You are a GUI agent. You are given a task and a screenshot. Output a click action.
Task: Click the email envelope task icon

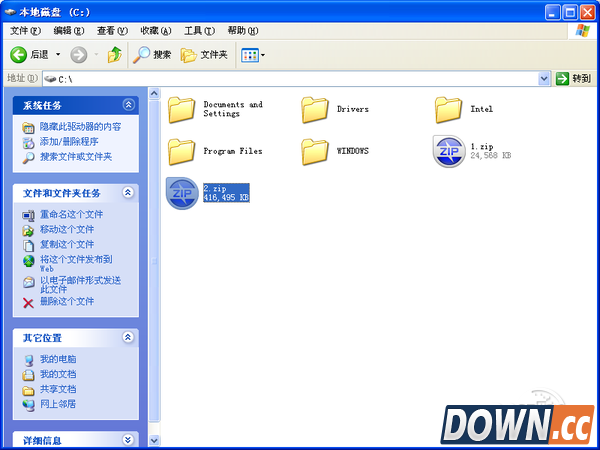click(x=28, y=282)
